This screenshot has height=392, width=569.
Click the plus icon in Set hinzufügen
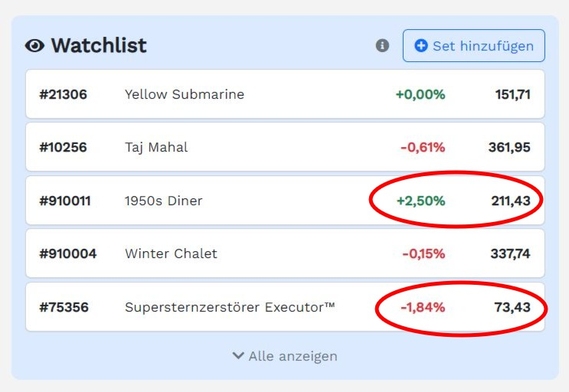coord(421,46)
